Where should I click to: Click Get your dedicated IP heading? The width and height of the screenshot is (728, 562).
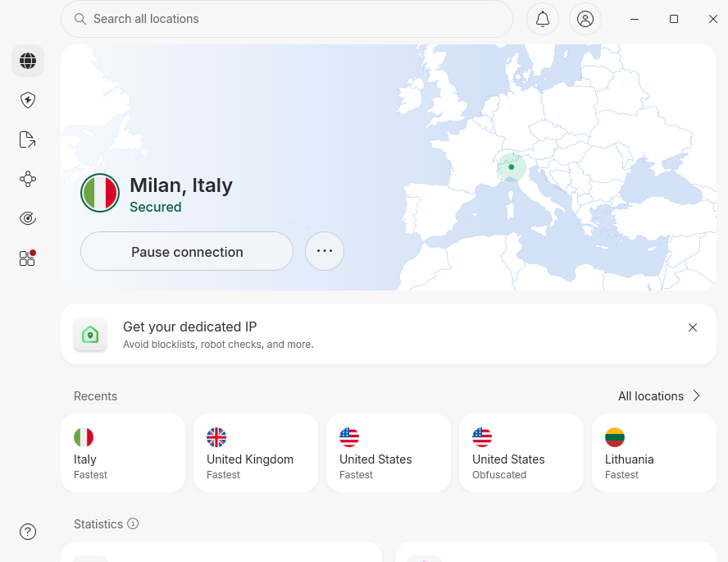tap(190, 327)
